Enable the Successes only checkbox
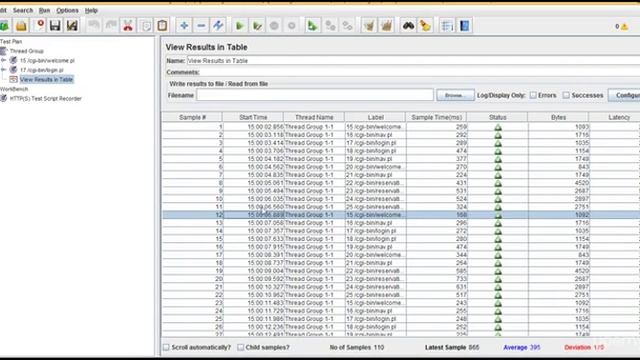 566,95
